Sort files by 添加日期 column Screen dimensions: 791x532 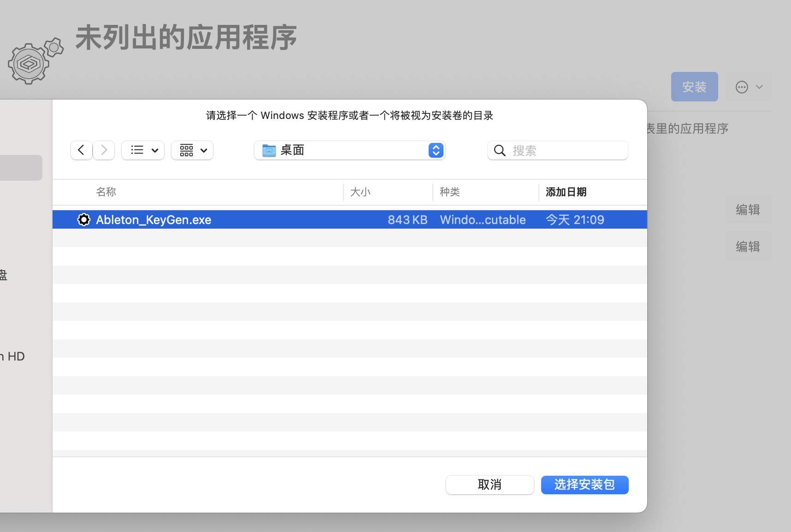tap(567, 192)
